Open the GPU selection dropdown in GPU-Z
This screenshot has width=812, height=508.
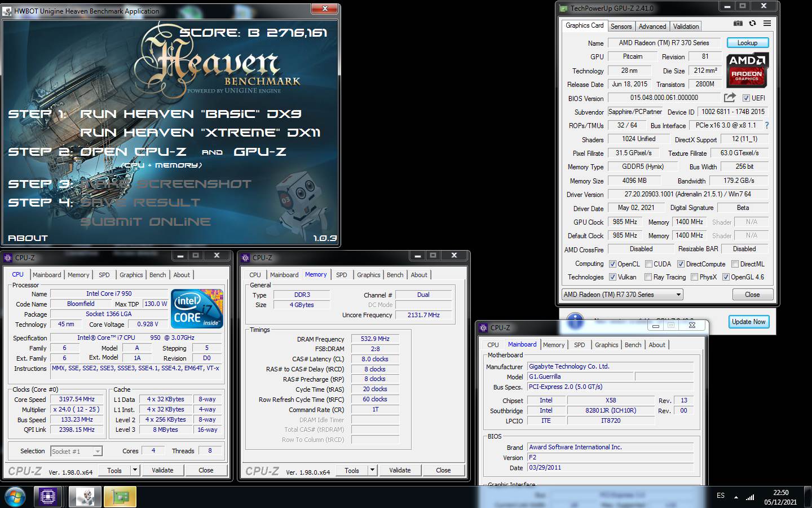[623, 295]
